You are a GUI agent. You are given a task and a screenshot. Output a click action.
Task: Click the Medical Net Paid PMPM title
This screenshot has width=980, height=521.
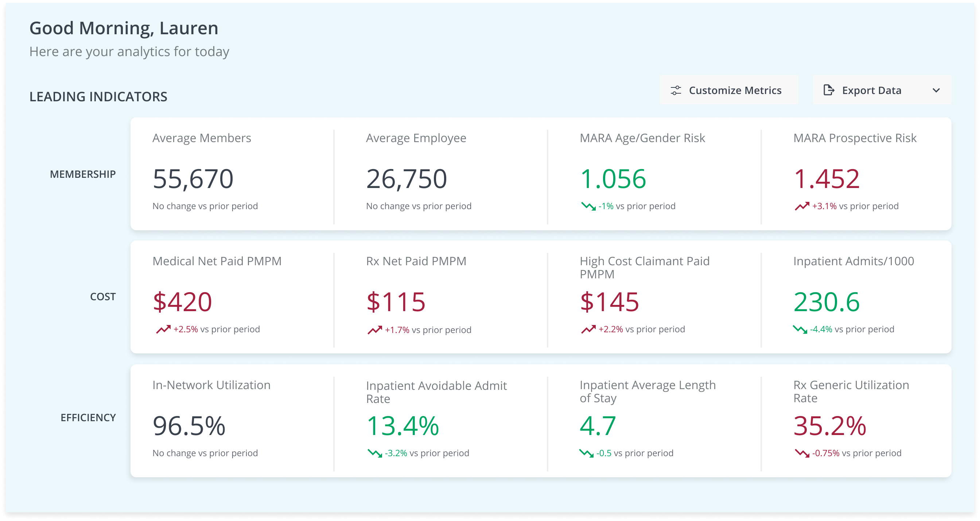click(x=217, y=261)
